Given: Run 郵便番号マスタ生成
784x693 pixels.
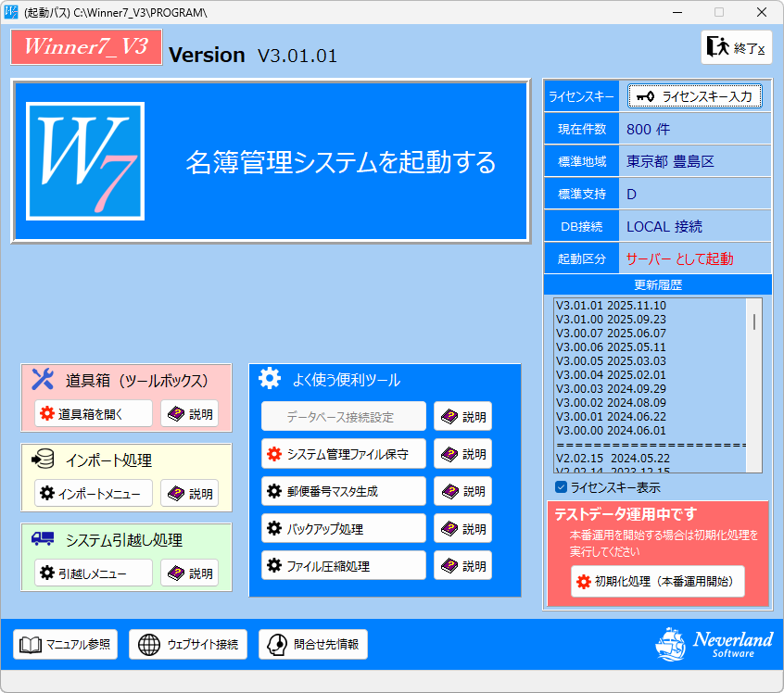Looking at the screenshot, I should point(344,491).
